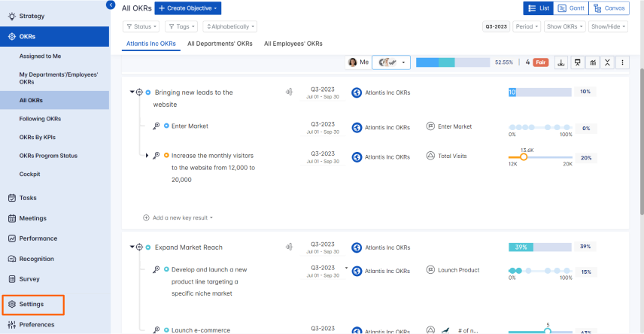Click the Enter Market milestone progress track
The image size is (644, 334).
tap(540, 127)
